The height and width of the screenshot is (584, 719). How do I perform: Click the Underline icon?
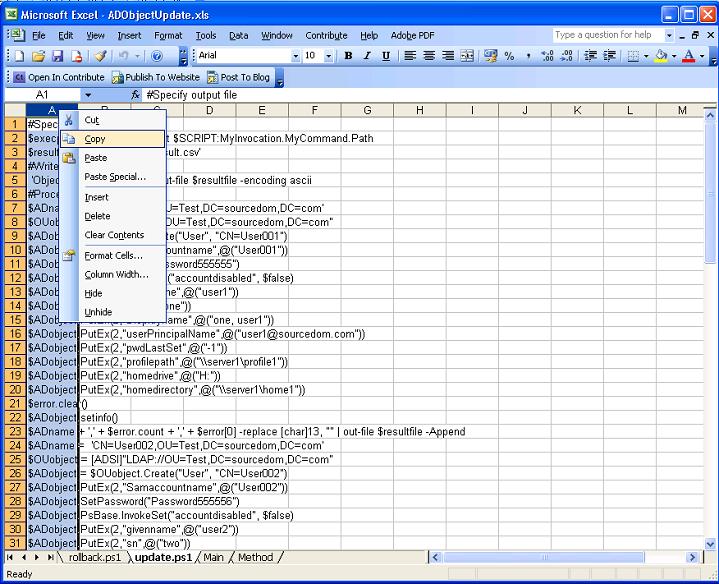[x=386, y=56]
